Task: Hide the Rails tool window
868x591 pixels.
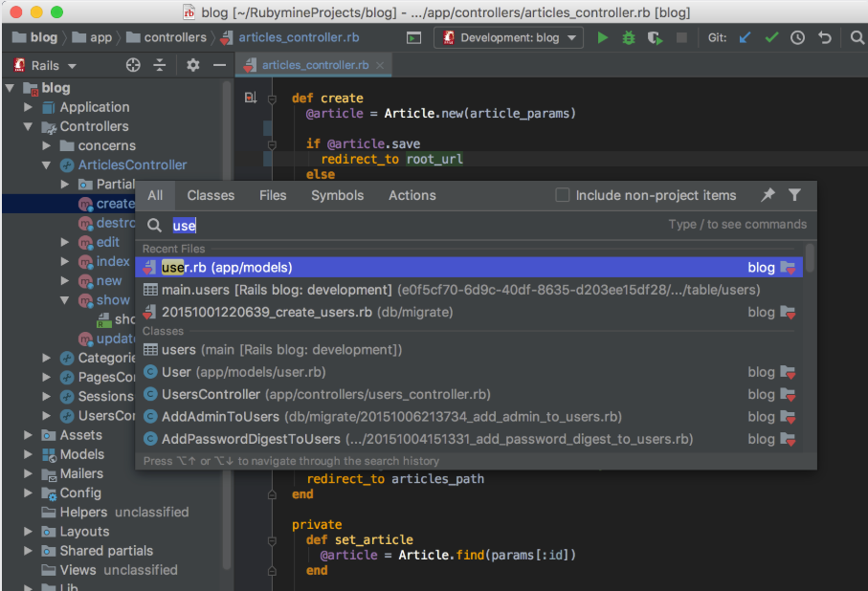Action: [219, 65]
